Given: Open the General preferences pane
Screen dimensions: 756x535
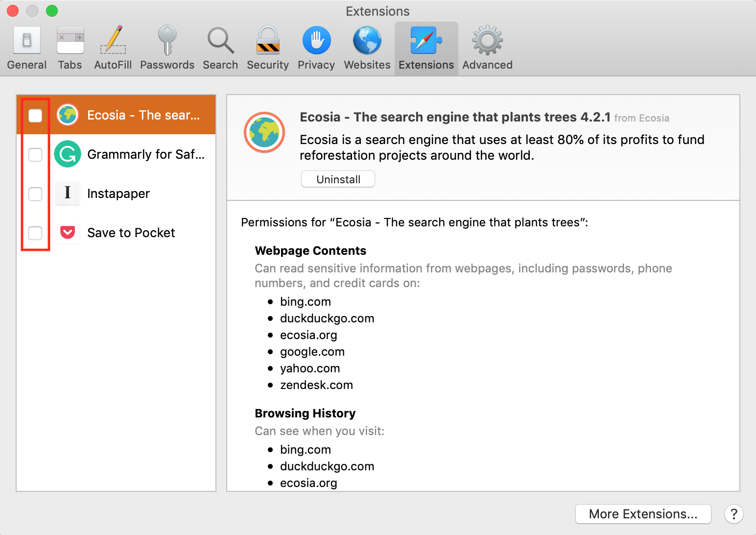Looking at the screenshot, I should point(27,49).
